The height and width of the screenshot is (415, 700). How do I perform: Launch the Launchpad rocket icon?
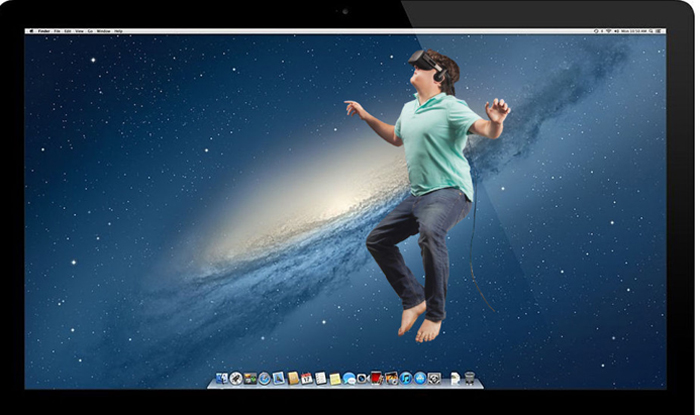click(x=236, y=378)
